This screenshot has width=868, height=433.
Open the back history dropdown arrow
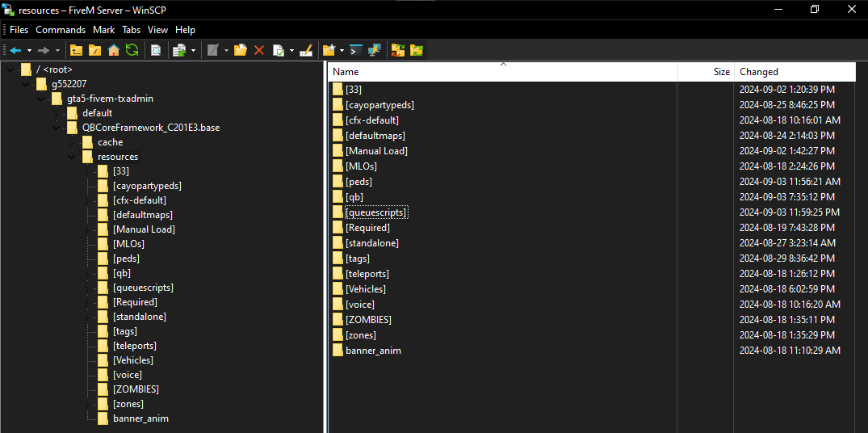tap(29, 50)
